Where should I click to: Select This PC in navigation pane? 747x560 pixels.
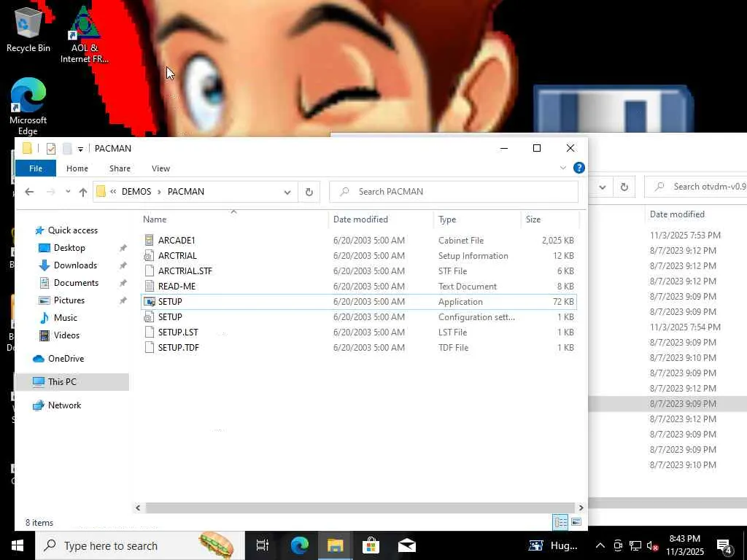(62, 382)
